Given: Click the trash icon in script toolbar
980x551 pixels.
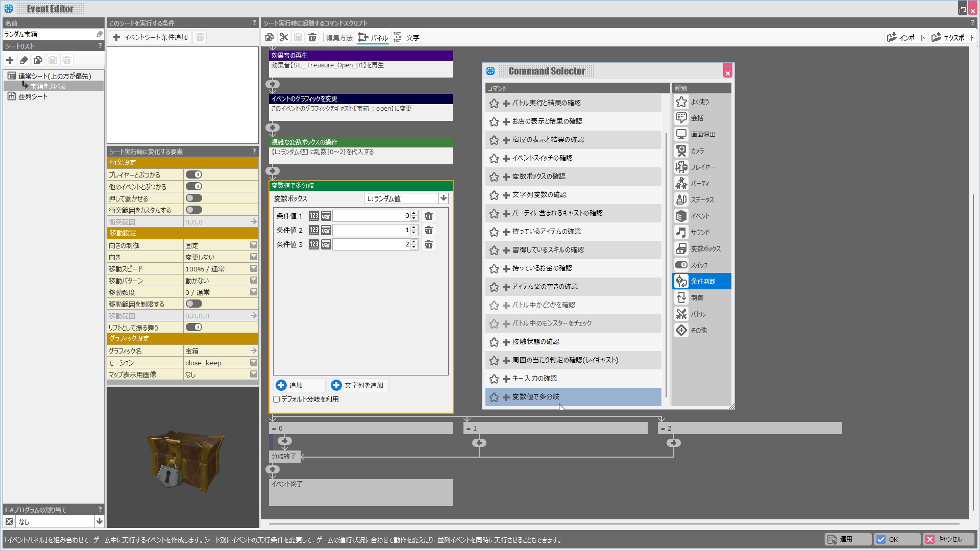Looking at the screenshot, I should pos(312,37).
